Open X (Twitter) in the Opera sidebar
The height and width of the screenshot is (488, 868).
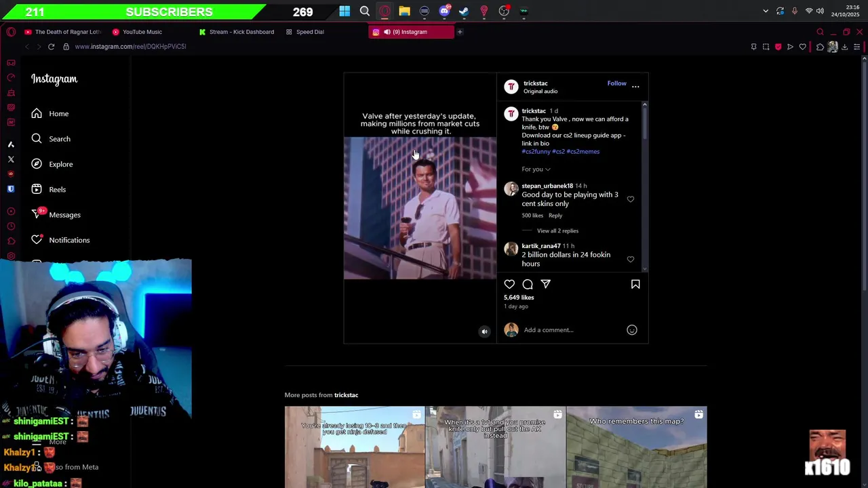(x=11, y=159)
